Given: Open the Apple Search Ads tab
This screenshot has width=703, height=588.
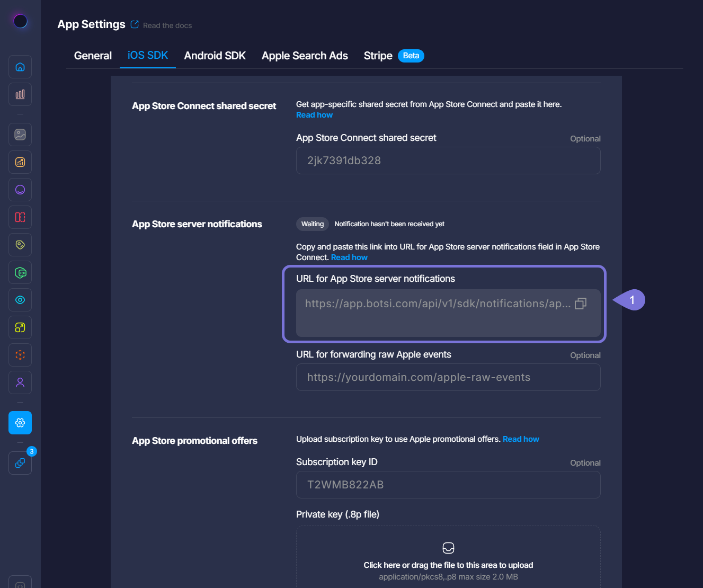Looking at the screenshot, I should click(305, 56).
